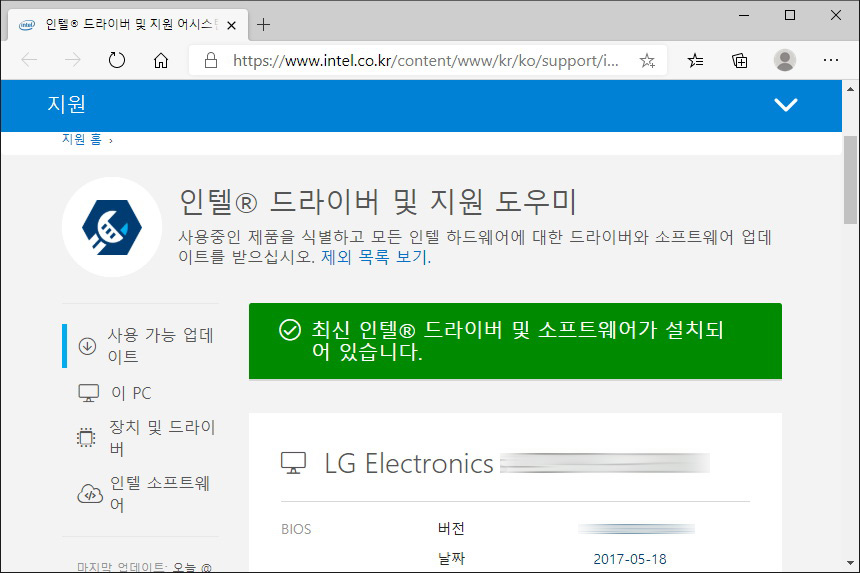Viewport: 860px width, 573px height.
Task: Click the 날짜 row label
Action: pos(451,559)
